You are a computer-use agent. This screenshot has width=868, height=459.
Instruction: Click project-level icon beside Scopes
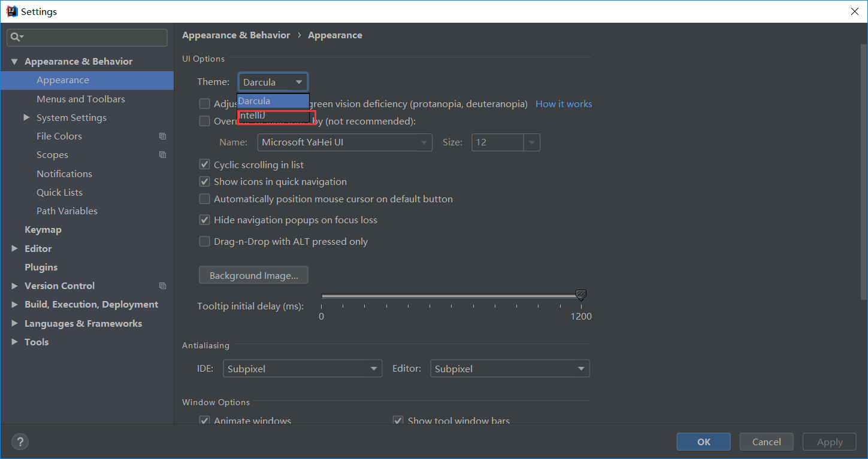click(x=162, y=155)
